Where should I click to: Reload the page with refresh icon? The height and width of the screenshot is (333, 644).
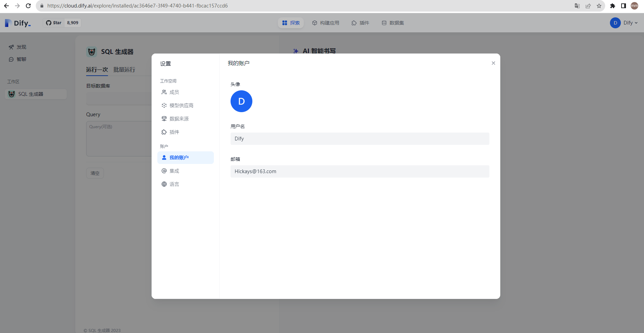click(x=28, y=6)
